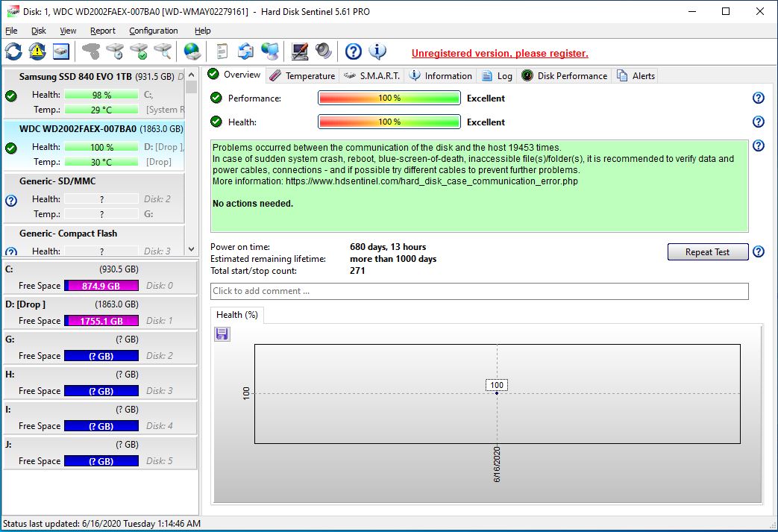Select the Generic- SD/MMC disk entry
Screen dimensions: 778x532
tap(94, 198)
